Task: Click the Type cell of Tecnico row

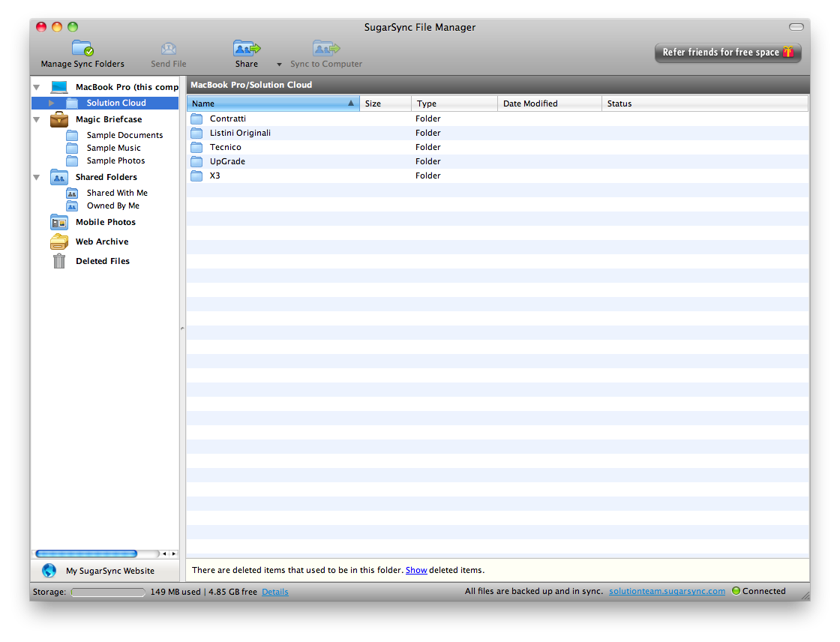Action: [428, 147]
